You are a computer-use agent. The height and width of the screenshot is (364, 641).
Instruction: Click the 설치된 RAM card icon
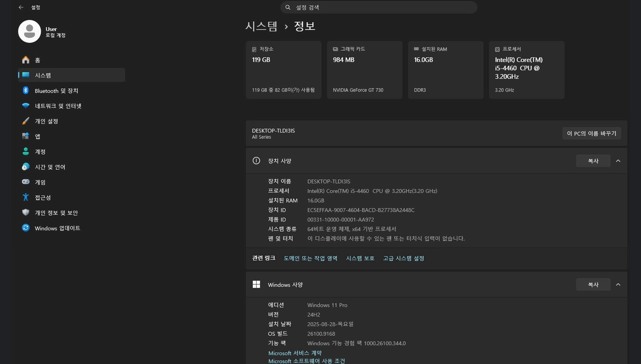(416, 49)
